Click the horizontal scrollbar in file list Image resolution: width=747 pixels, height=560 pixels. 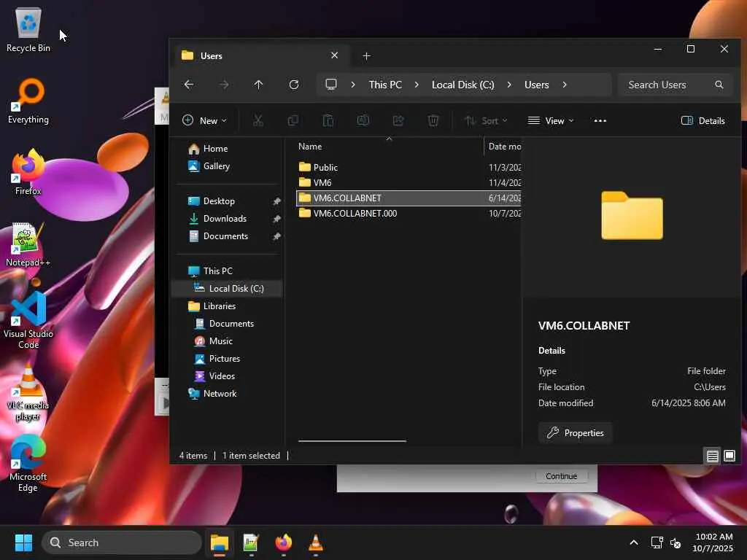tap(352, 441)
